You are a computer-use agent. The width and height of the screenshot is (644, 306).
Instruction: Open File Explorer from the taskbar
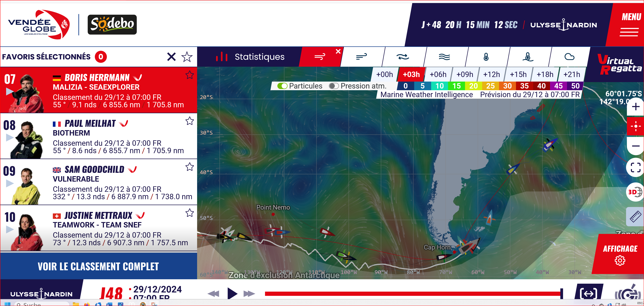[76, 304]
